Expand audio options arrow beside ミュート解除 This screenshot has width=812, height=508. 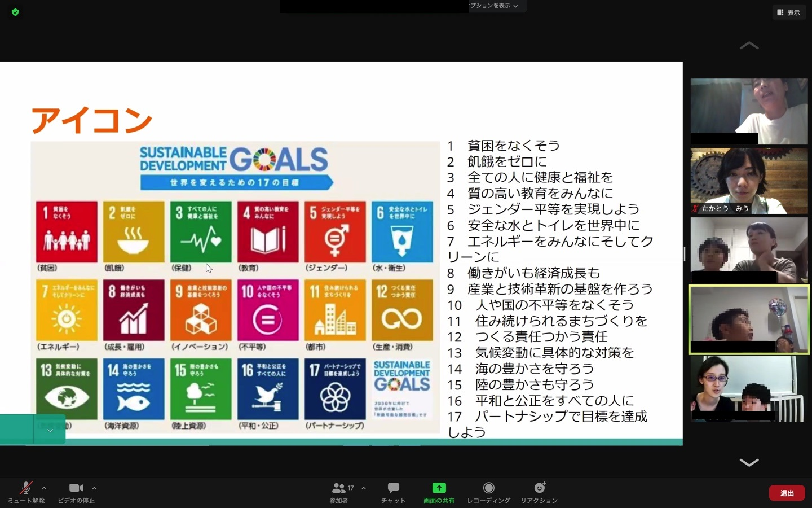[x=44, y=488]
